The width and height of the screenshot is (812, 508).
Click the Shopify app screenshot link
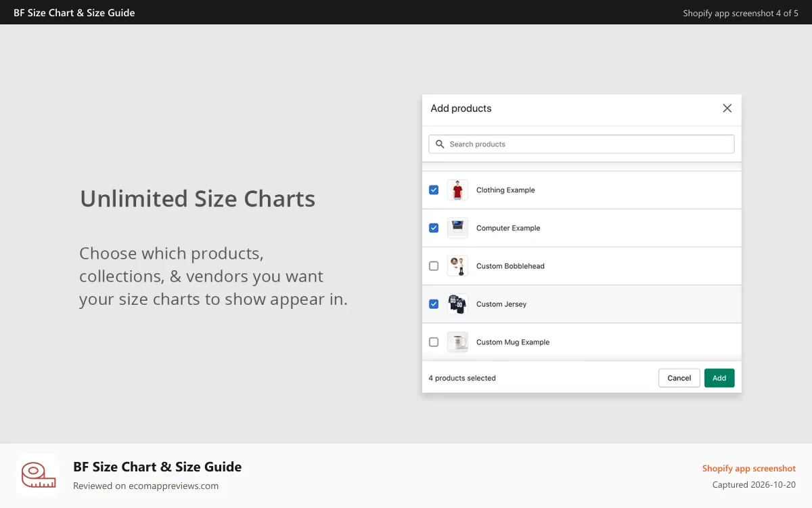click(749, 469)
